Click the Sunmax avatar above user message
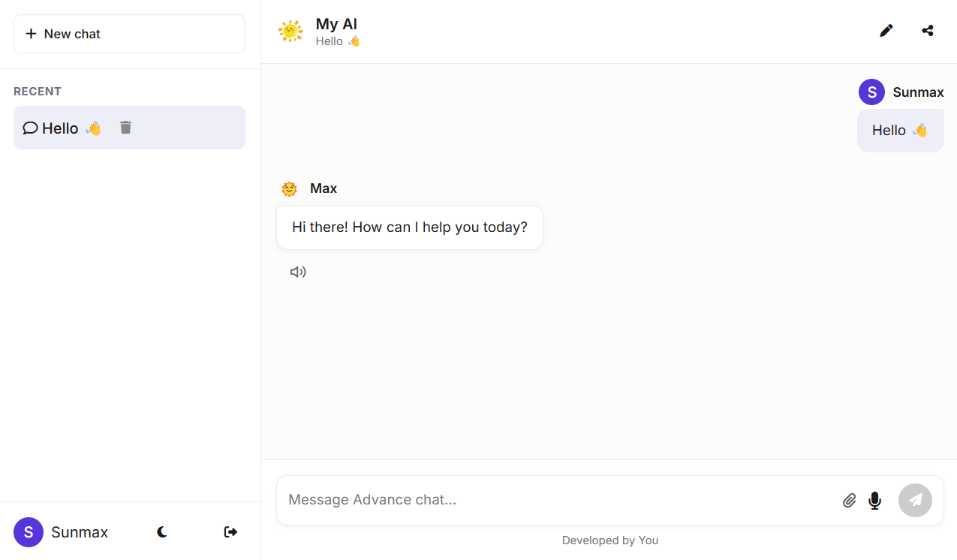This screenshot has width=957, height=560. 871,92
